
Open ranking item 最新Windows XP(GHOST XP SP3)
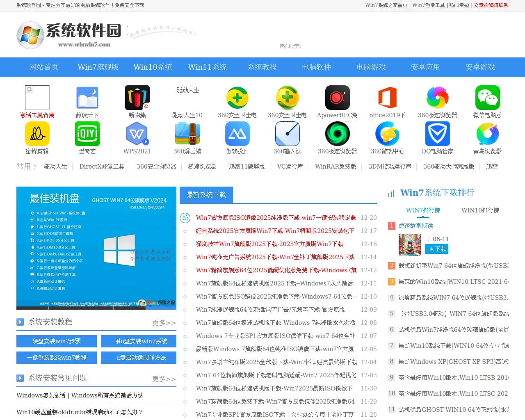(x=453, y=362)
